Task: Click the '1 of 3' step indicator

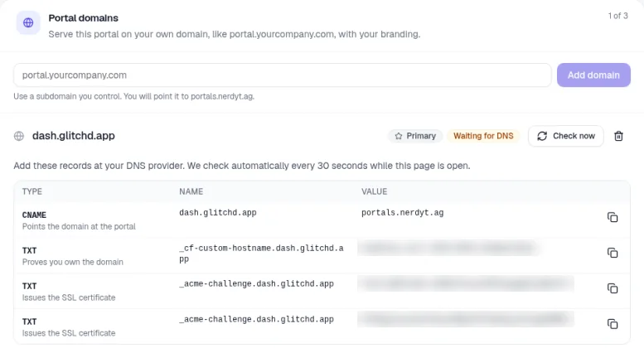Action: 617,16
